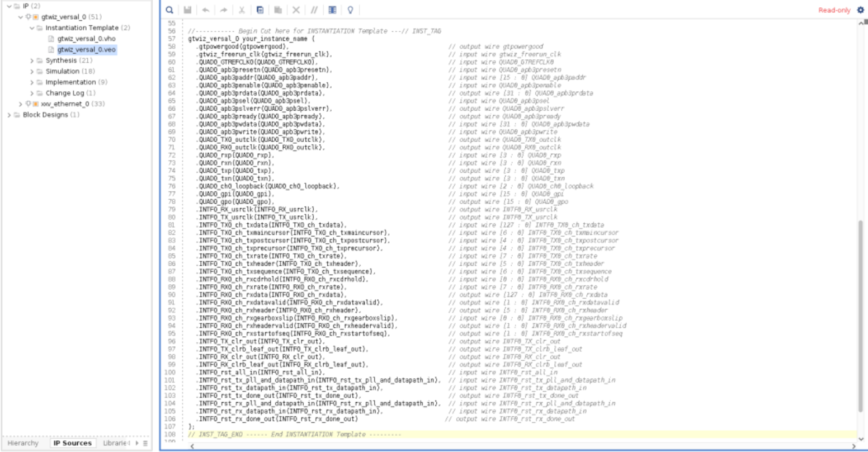
Task: Open editor settings gear icon
Action: coord(861,10)
